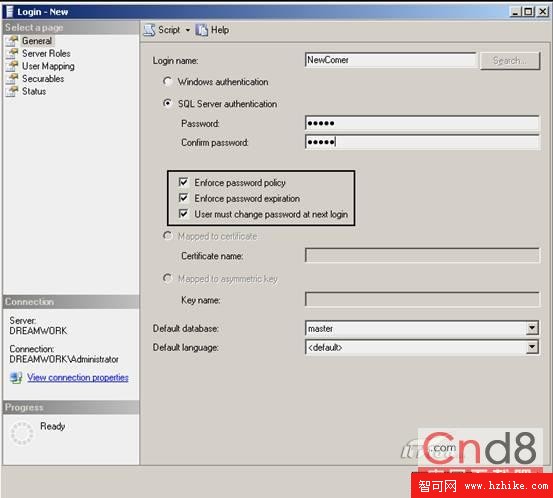Click the Certificate name field
Image resolution: width=553 pixels, height=498 pixels.
(422, 255)
